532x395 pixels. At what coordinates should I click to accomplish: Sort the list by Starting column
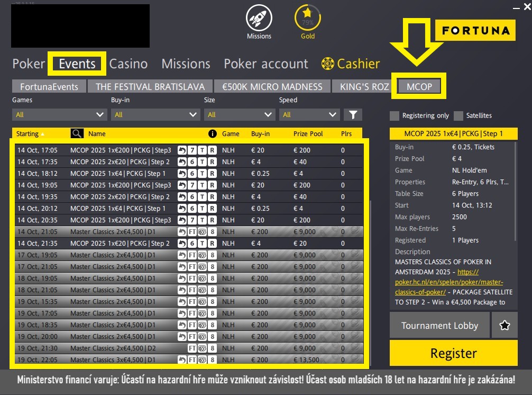(30, 133)
